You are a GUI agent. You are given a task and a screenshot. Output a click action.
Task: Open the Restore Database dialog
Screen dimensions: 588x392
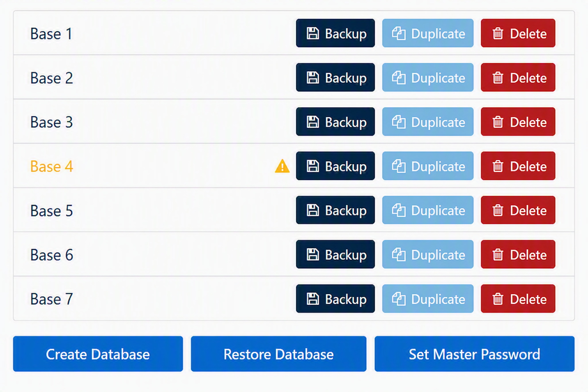279,354
